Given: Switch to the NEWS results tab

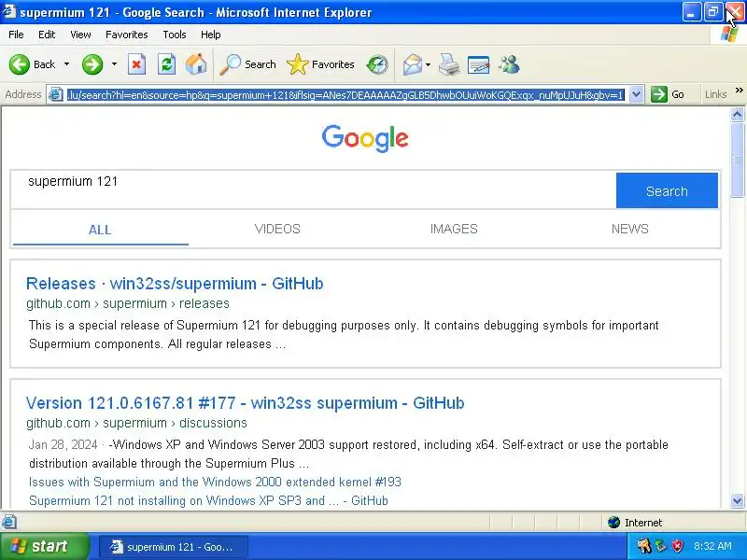Looking at the screenshot, I should [x=629, y=229].
